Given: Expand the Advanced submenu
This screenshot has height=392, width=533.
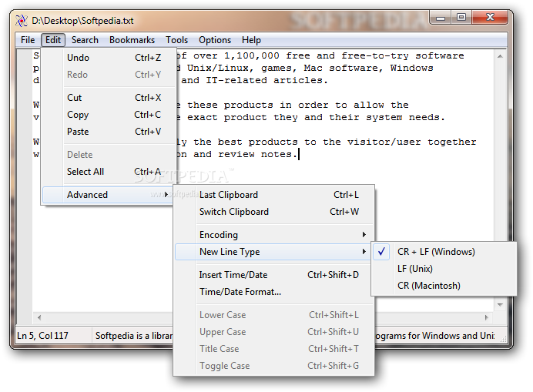Looking at the screenshot, I should (x=108, y=195).
